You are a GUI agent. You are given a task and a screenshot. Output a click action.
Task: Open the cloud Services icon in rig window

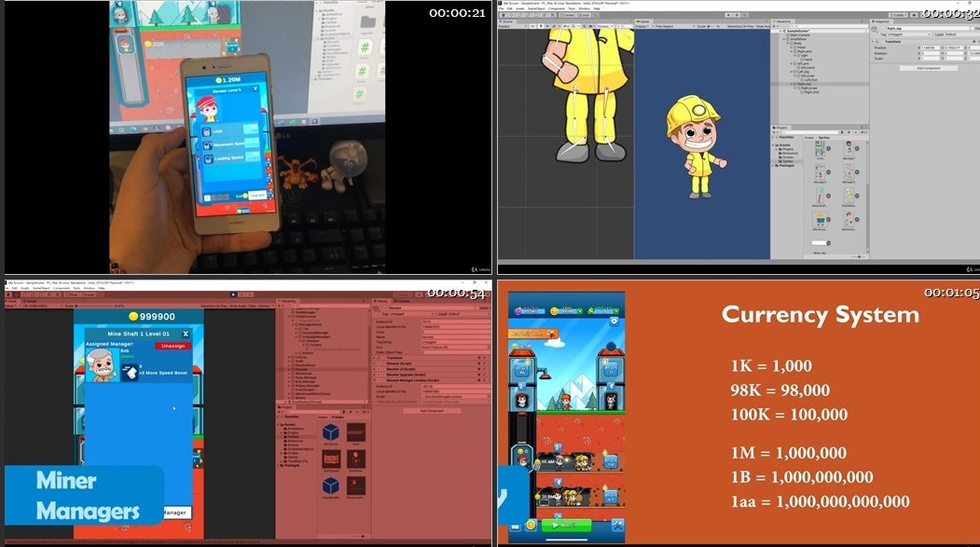[x=917, y=14]
